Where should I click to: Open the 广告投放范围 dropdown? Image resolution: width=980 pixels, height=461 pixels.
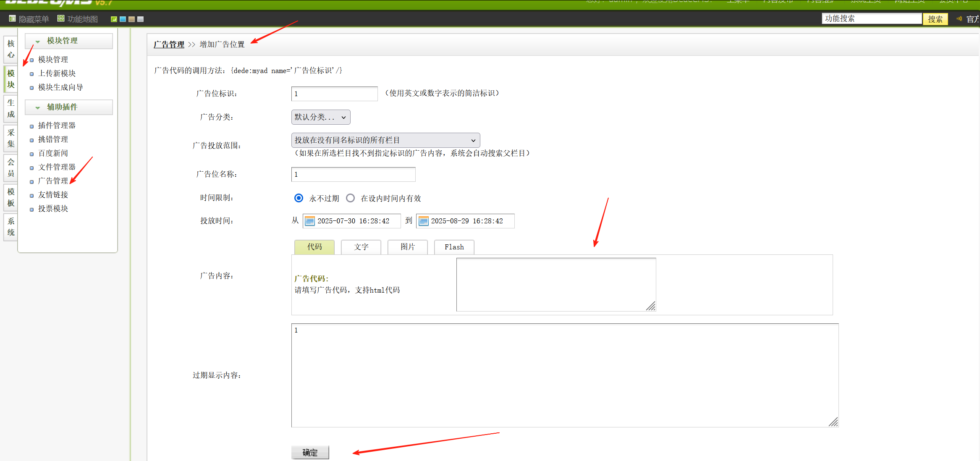click(x=385, y=140)
